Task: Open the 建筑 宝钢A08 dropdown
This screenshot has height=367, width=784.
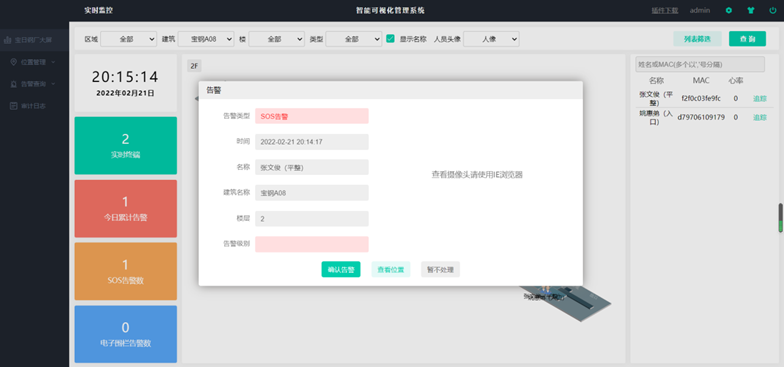Action: tap(206, 39)
